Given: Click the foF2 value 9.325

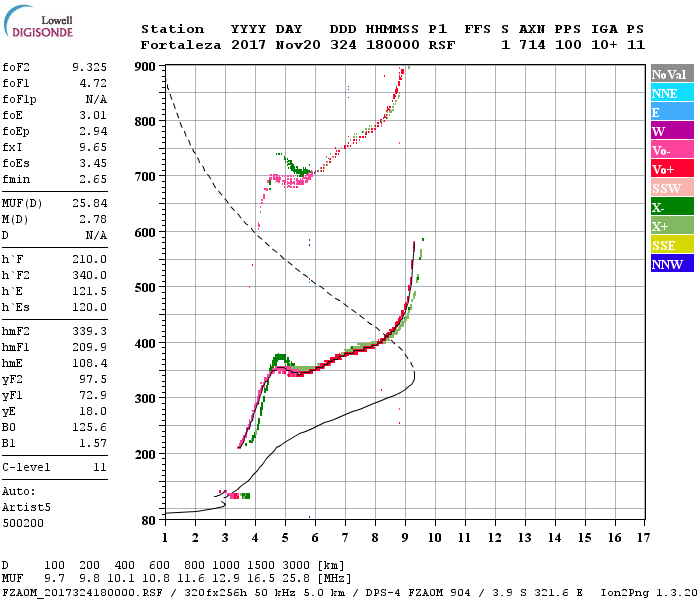Looking at the screenshot, I should pyautogui.click(x=90, y=67).
